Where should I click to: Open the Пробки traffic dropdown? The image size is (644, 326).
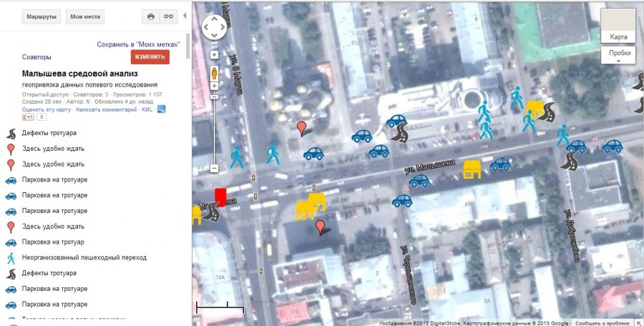620,54
